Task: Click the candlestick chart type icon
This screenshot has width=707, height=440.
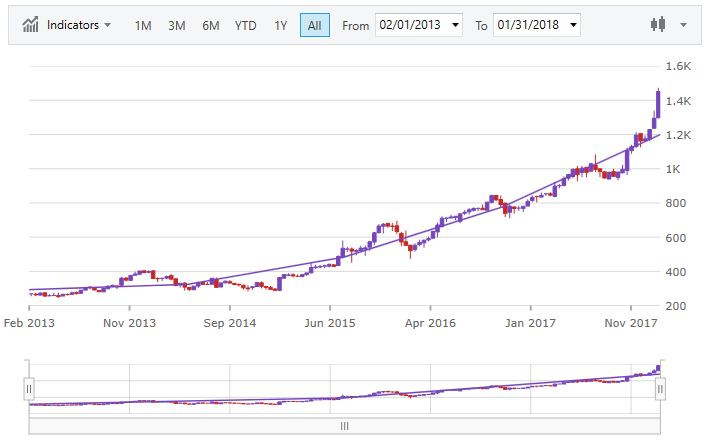Action: click(x=658, y=25)
